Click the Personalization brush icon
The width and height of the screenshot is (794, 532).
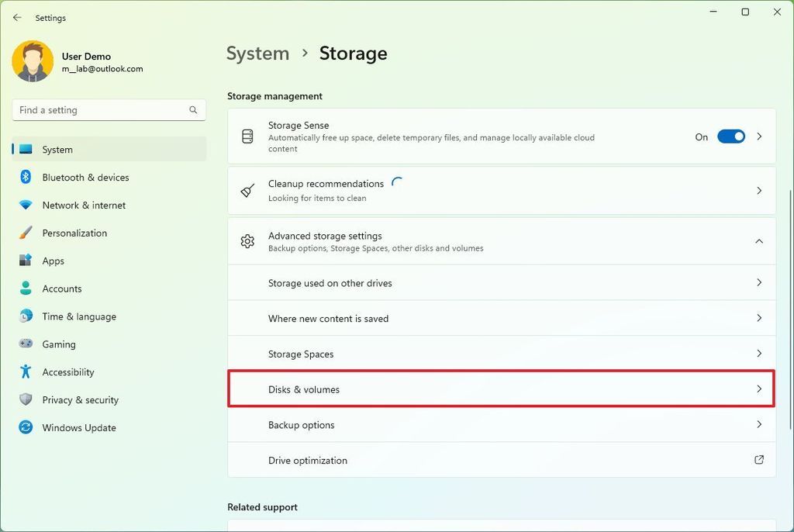(x=24, y=233)
